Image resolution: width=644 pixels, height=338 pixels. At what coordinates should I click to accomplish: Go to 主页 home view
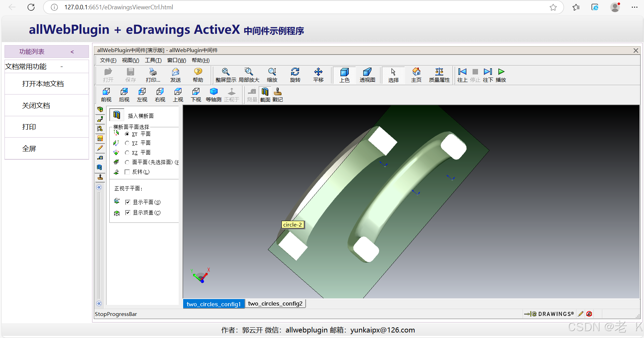[x=416, y=75]
